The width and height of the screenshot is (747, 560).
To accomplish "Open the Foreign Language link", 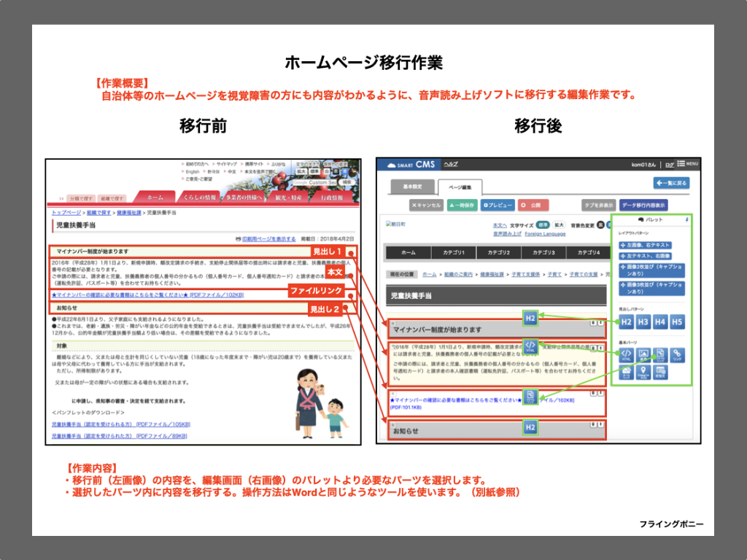I will coord(546,233).
